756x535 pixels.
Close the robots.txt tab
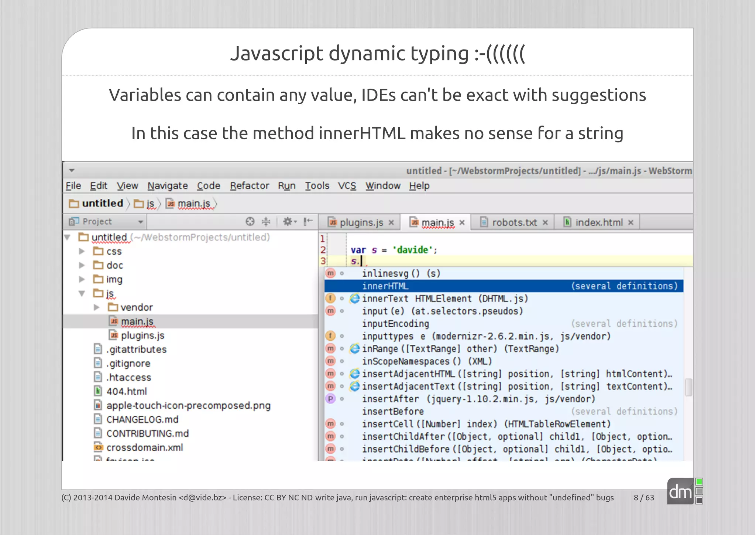point(545,223)
